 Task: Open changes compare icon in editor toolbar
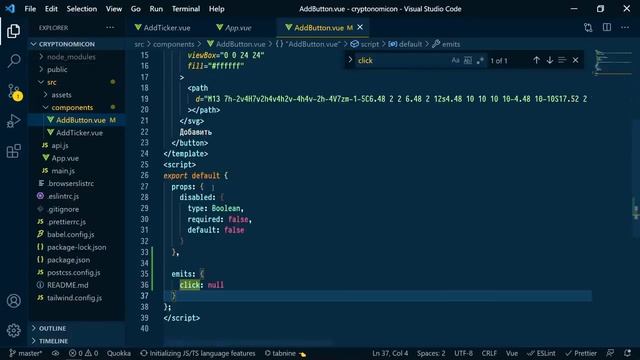588,27
